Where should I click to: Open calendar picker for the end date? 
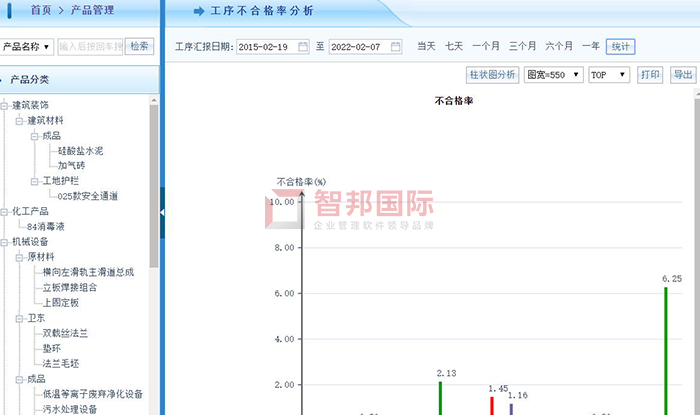pyautogui.click(x=396, y=46)
